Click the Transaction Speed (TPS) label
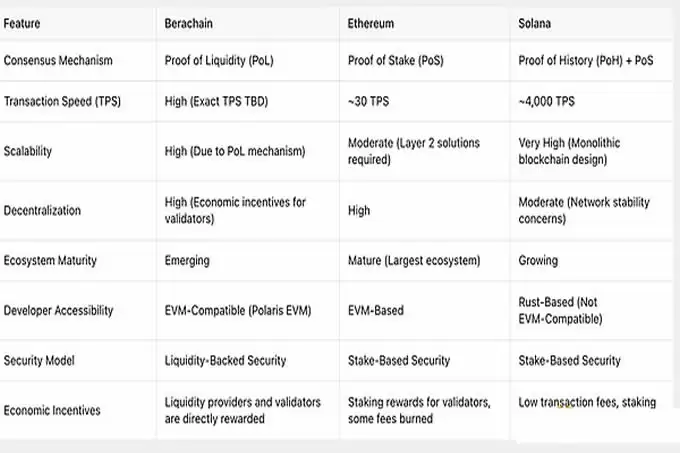680x453 pixels. tap(62, 101)
